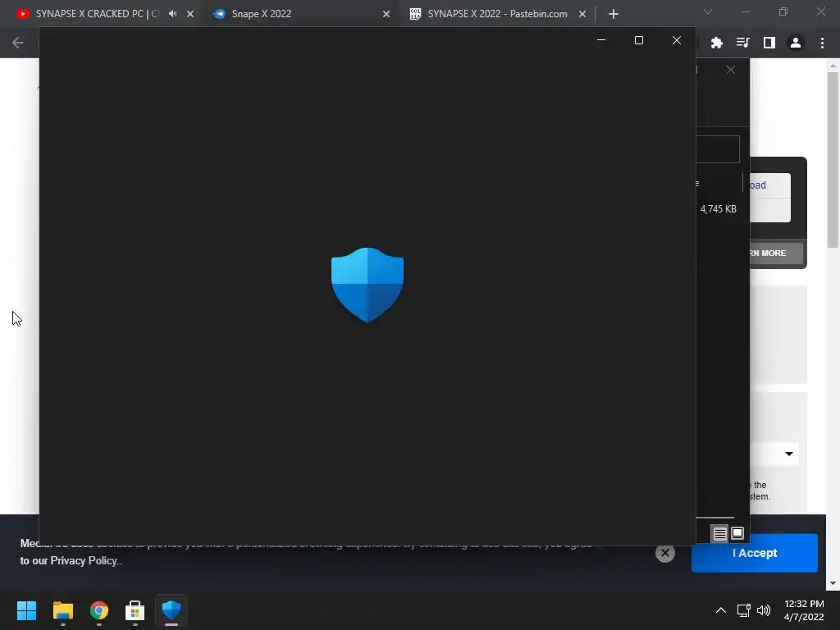Close the Pastebin.com tab
The height and width of the screenshot is (630, 840).
582,14
